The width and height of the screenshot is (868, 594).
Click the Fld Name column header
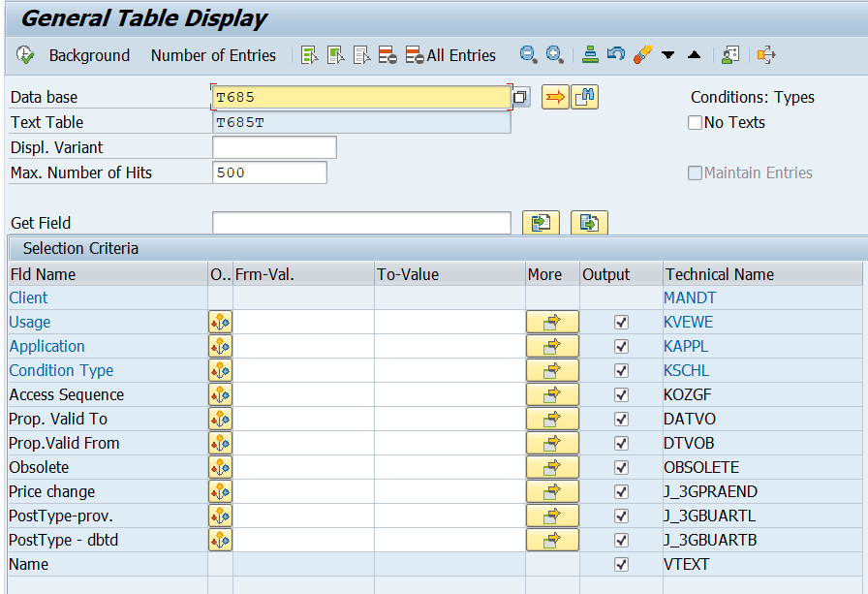point(108,274)
